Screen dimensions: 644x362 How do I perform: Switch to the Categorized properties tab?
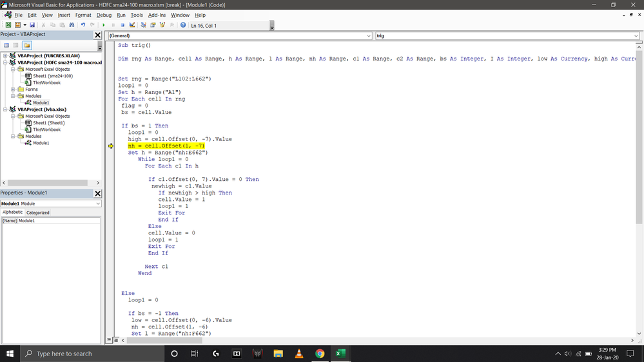pyautogui.click(x=38, y=213)
